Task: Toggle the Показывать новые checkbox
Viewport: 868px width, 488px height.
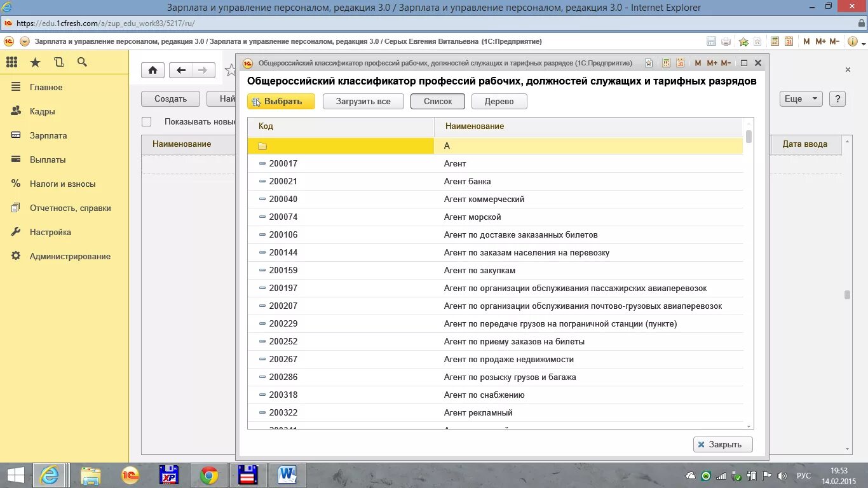Action: tap(147, 121)
